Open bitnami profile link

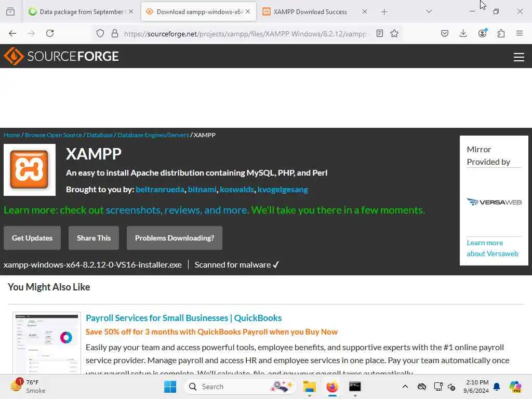(202, 189)
